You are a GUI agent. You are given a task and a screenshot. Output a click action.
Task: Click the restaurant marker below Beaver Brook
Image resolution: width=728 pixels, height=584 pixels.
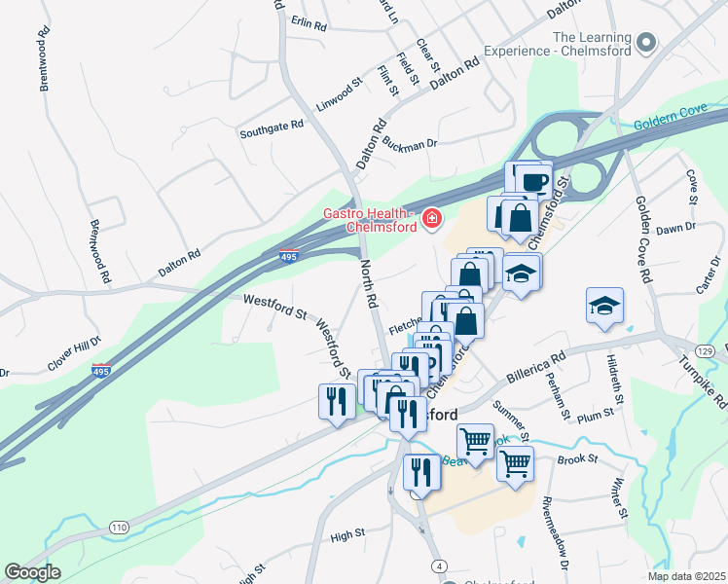[422, 472]
